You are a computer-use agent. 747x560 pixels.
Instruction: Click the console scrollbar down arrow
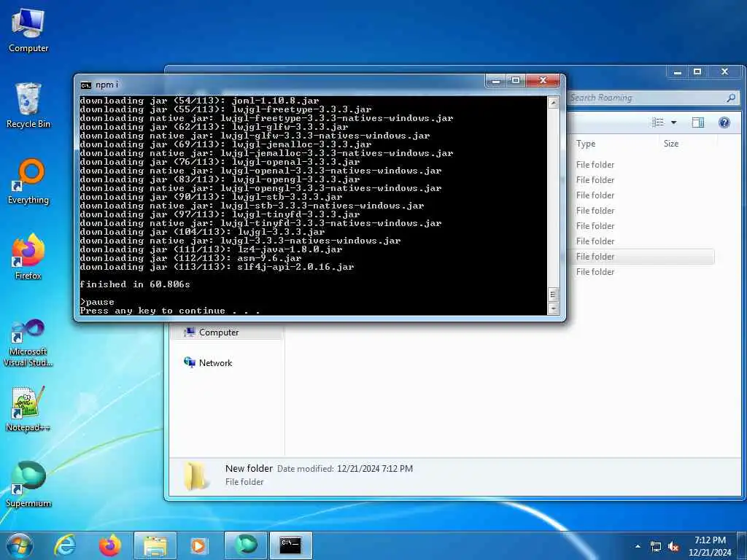(x=553, y=308)
